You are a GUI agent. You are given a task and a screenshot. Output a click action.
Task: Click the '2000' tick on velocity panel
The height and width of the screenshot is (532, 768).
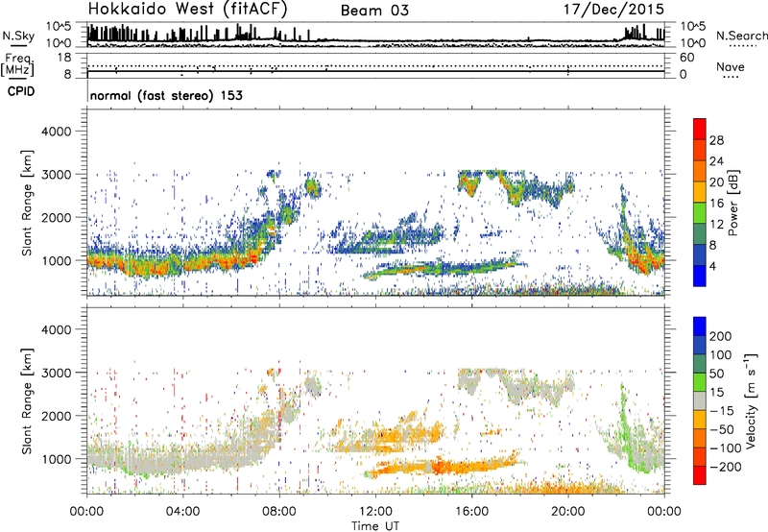tap(56, 416)
